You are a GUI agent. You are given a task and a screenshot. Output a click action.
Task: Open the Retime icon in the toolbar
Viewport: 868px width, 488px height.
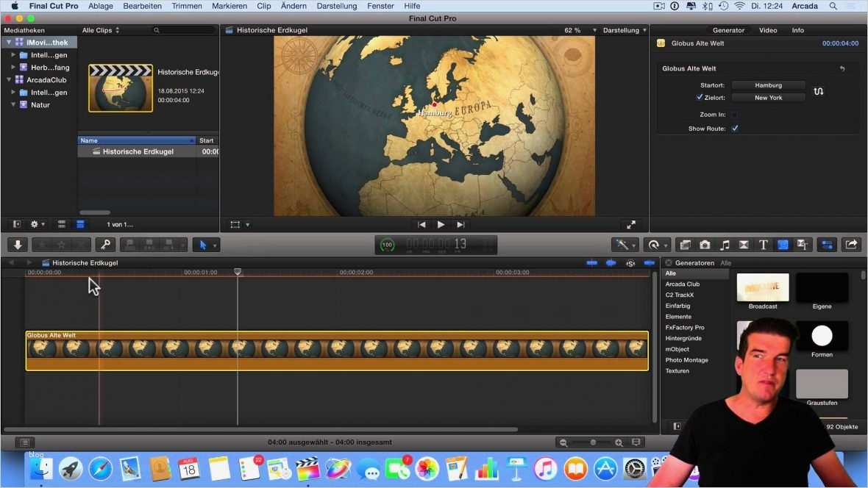pos(654,244)
